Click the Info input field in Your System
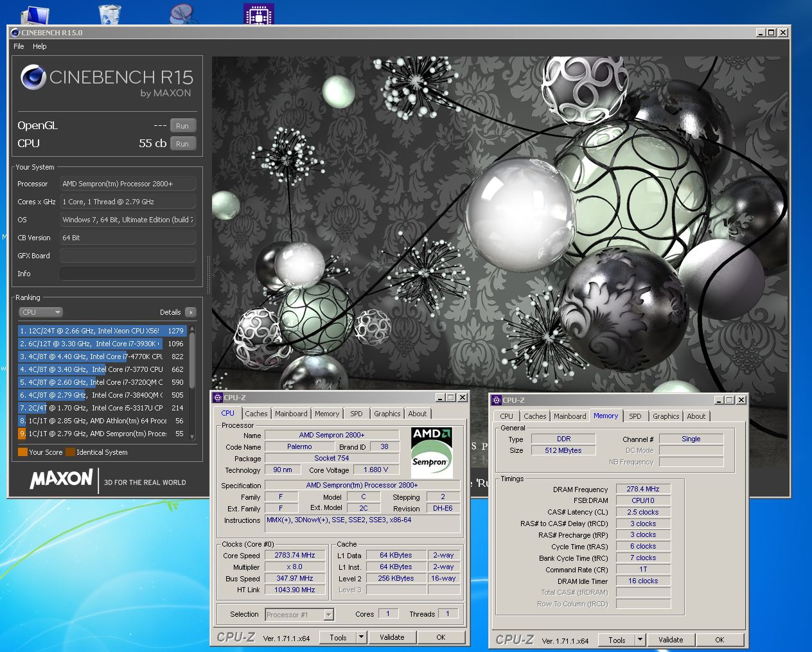 [x=128, y=274]
